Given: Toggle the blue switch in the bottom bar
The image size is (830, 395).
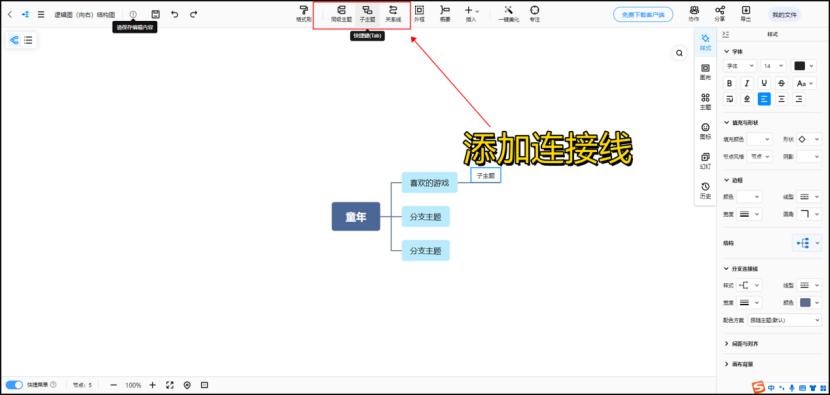Looking at the screenshot, I should coord(14,385).
